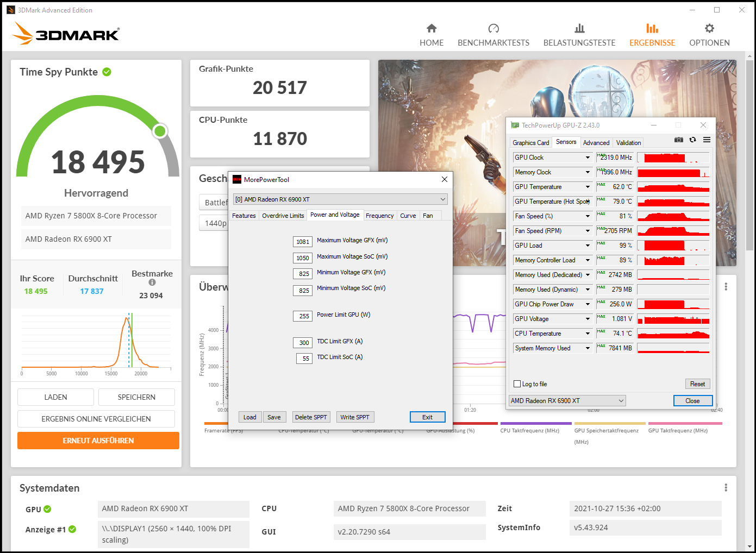The image size is (756, 553).
Task: Open the Systemdaten three-dot menu
Action: click(x=726, y=488)
